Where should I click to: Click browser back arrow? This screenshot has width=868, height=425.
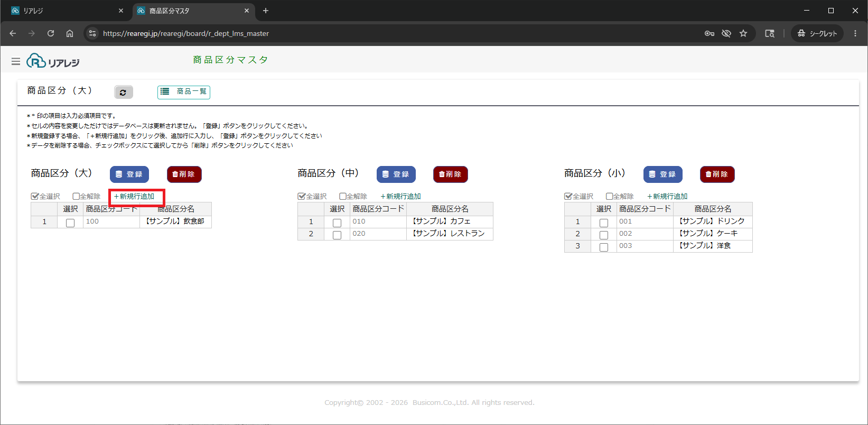click(13, 33)
